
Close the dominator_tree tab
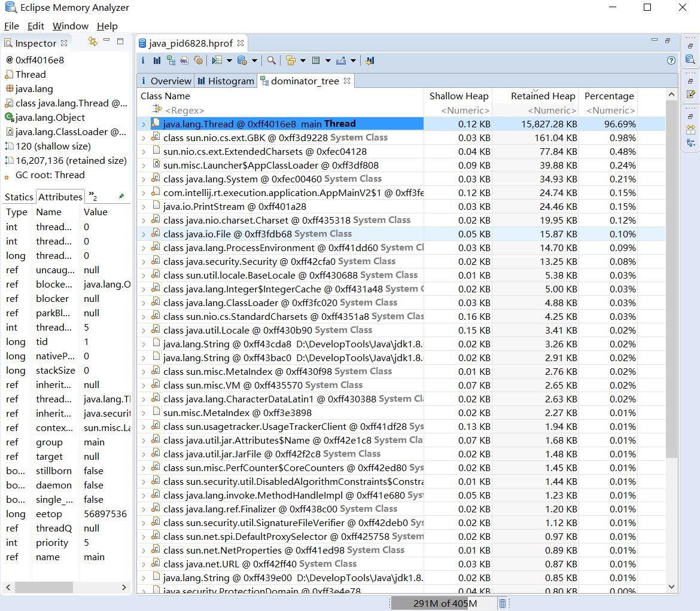click(x=347, y=81)
